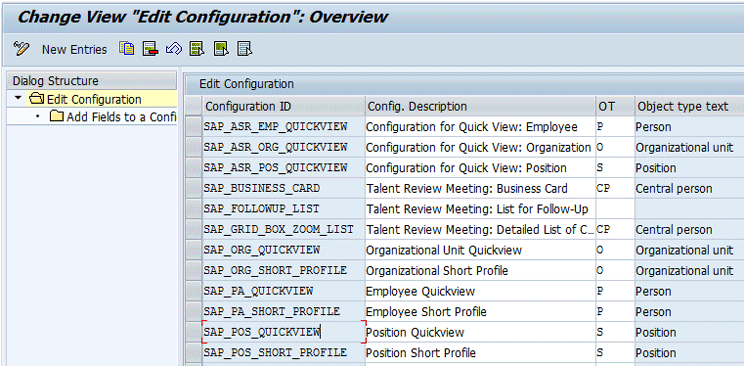Click the OT column header
Viewport: 745px width, 367px height.
point(615,106)
